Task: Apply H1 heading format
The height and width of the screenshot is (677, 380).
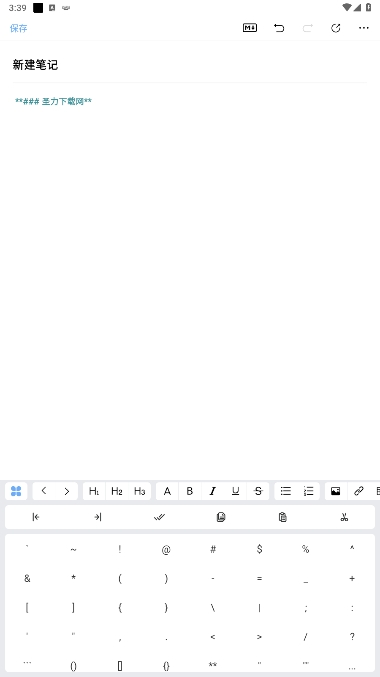Action: click(94, 491)
